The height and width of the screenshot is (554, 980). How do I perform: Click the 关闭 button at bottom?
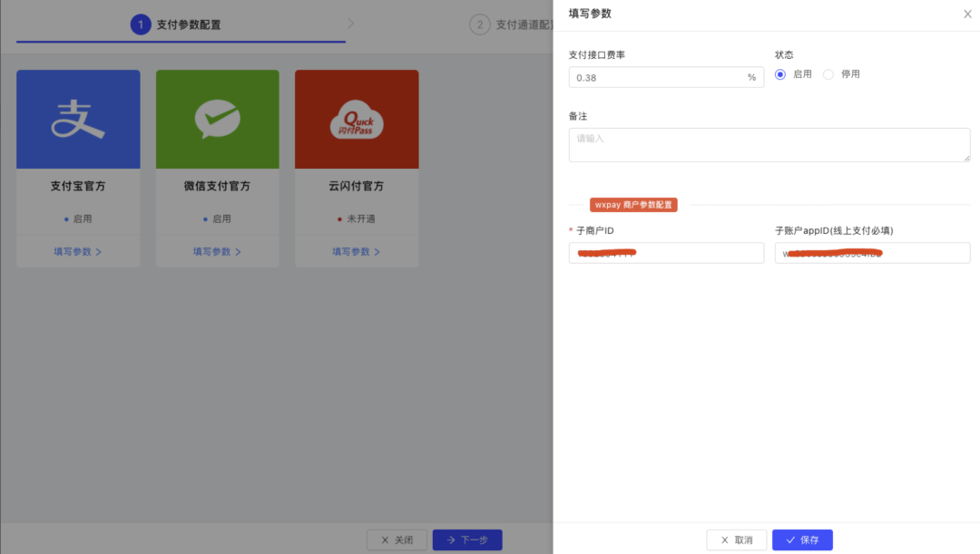pyautogui.click(x=397, y=539)
